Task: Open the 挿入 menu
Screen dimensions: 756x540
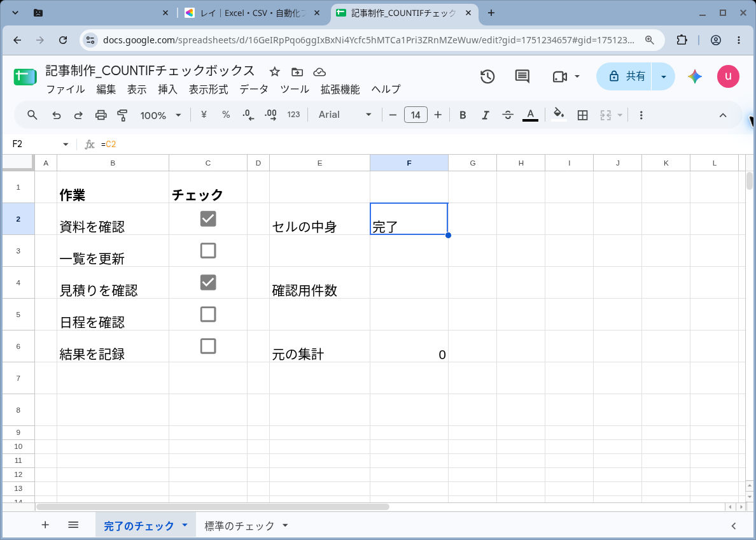Action: (168, 89)
